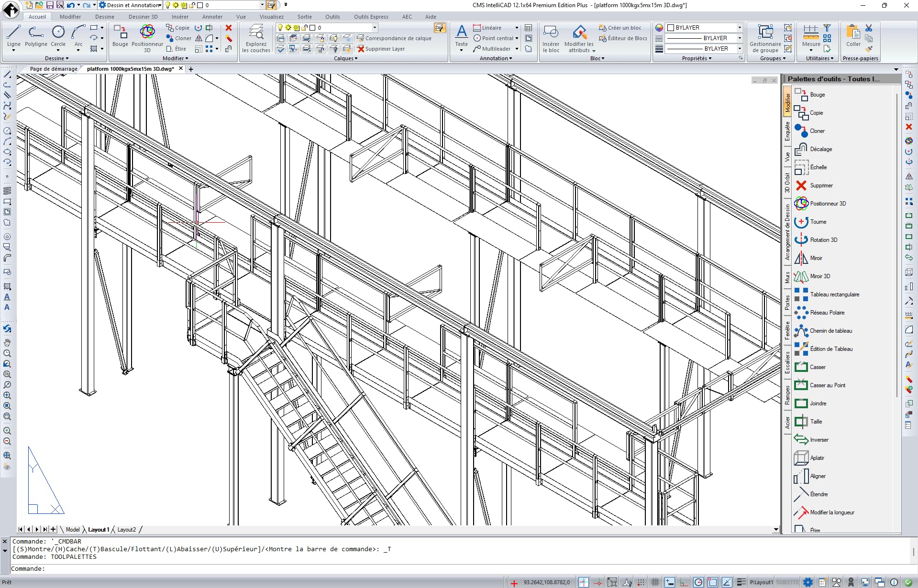The image size is (918, 588).
Task: Open workspace dropdown Dessin et Annotation
Action: [x=130, y=5]
